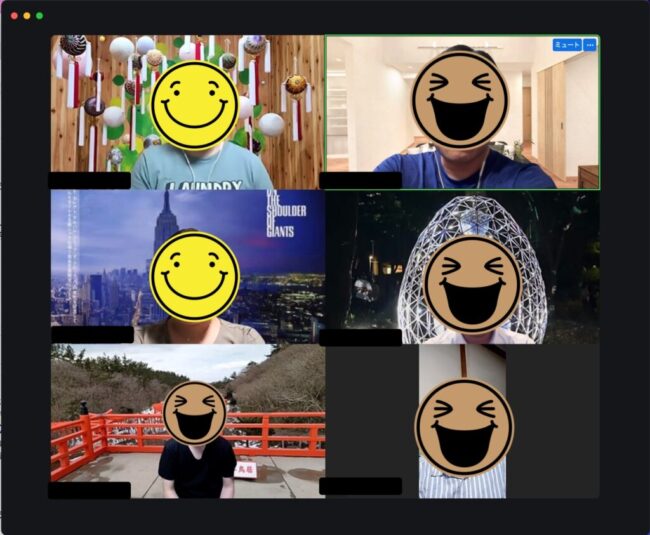Select the tile with red bridge railing
Viewport: 650px width, 535px height.
(x=188, y=421)
